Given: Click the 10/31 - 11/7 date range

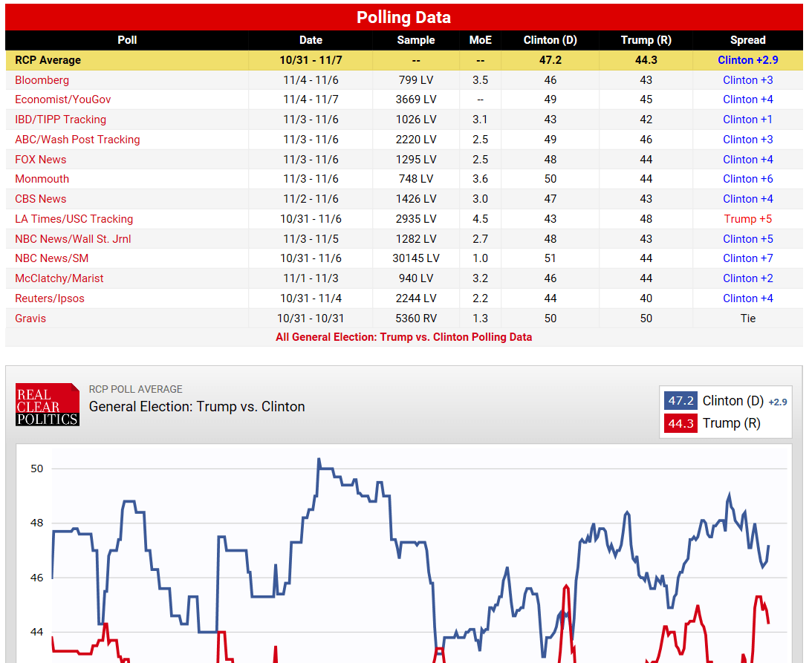Looking at the screenshot, I should [311, 60].
